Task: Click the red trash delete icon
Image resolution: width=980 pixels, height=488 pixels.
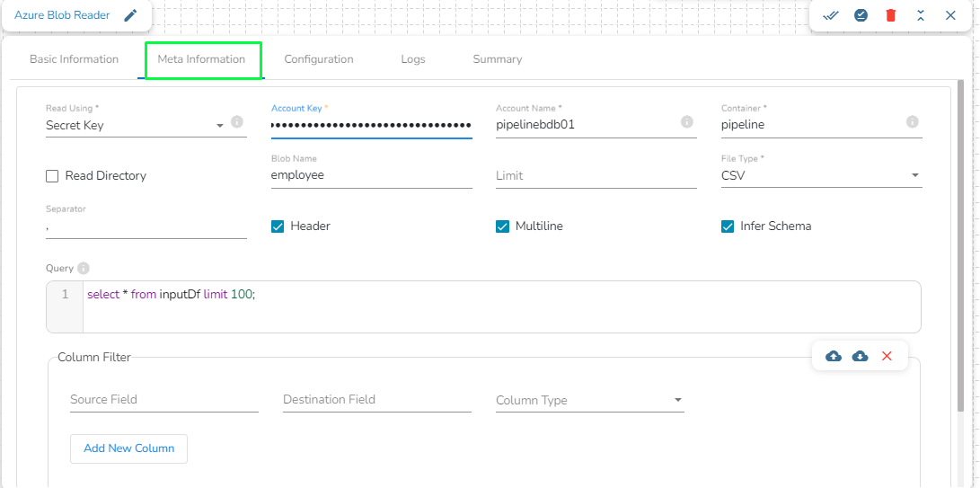Action: pos(890,15)
